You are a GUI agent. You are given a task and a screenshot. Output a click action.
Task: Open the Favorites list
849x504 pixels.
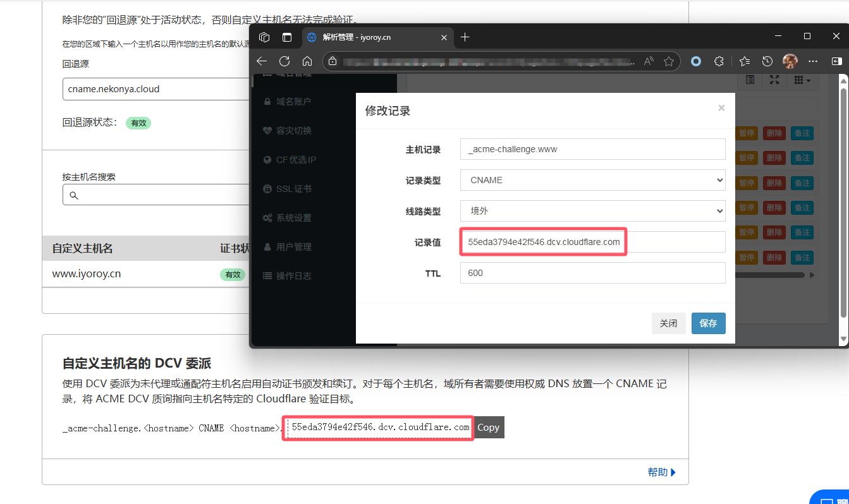coord(745,61)
